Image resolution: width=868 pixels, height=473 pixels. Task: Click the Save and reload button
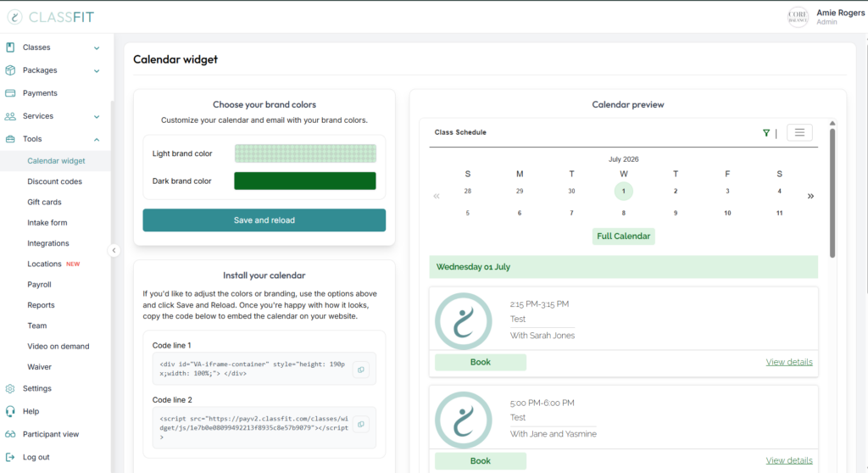[x=264, y=220]
